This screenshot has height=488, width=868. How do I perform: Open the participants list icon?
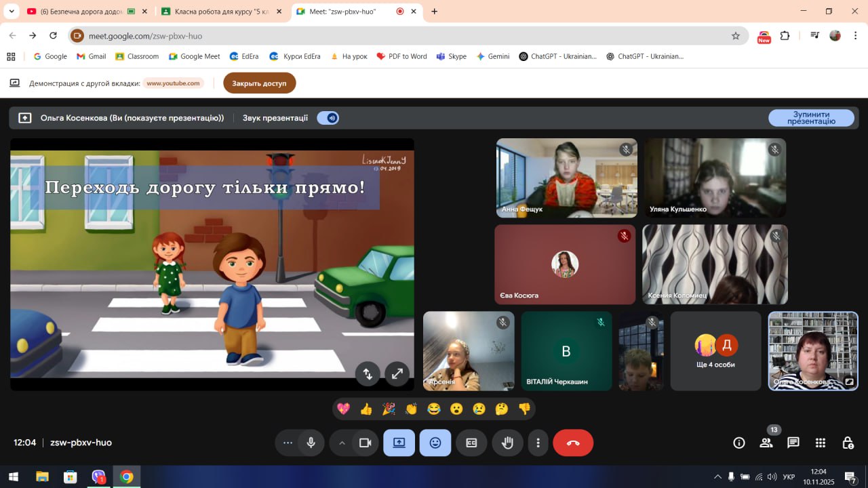coord(766,443)
